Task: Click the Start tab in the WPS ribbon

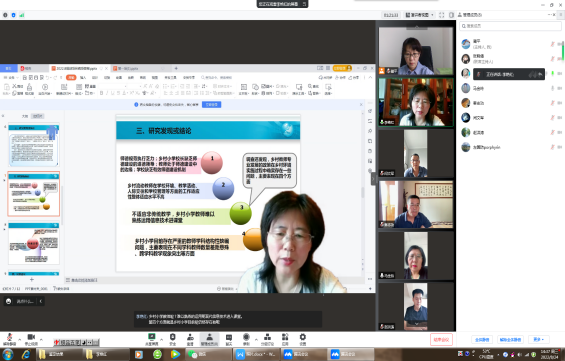Action: pos(71,77)
